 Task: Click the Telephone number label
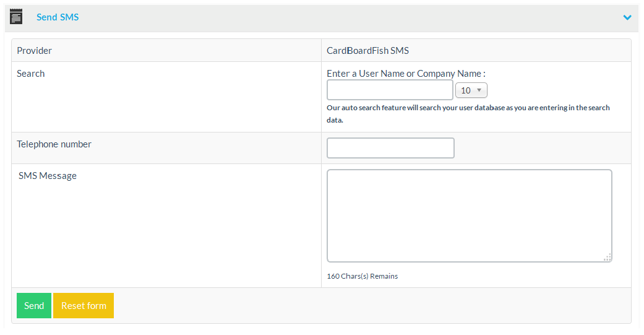[54, 144]
